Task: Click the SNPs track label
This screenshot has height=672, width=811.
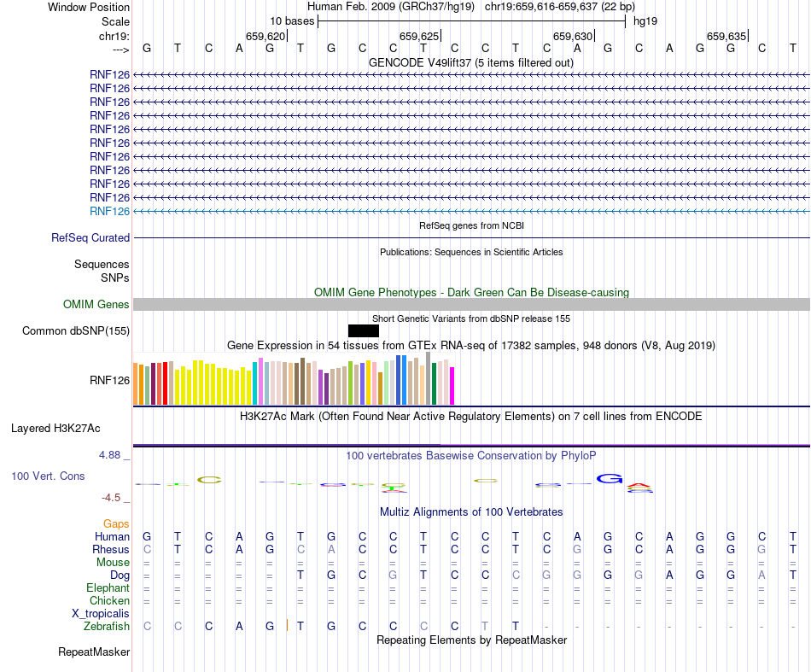Action: point(115,278)
